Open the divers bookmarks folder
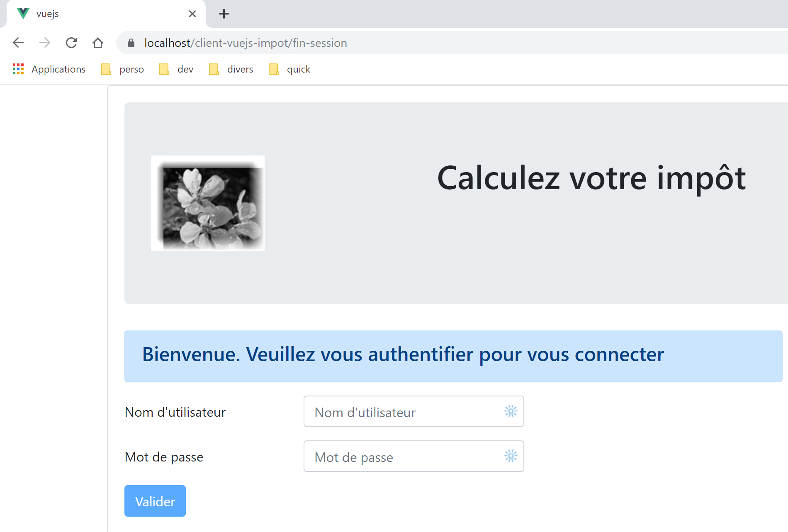This screenshot has height=532, width=788. (x=231, y=69)
